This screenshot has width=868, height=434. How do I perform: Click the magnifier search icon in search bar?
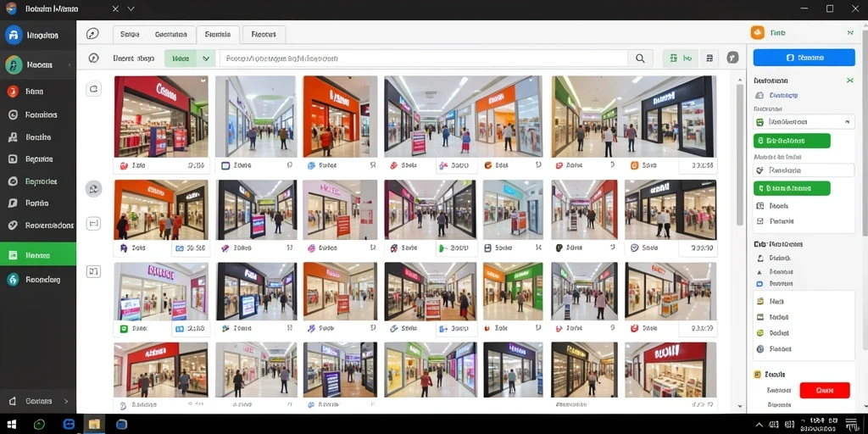pos(640,58)
